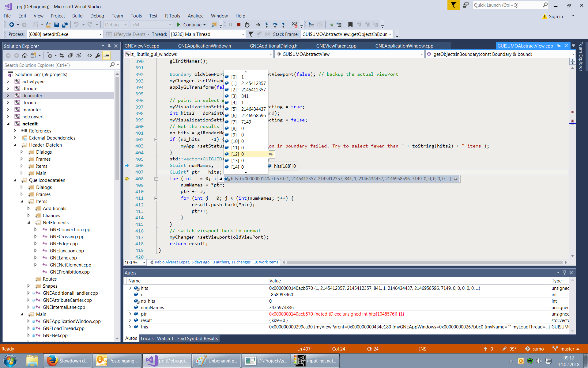Select the Step Into debug icon
The image size is (588, 368).
tap(267, 25)
